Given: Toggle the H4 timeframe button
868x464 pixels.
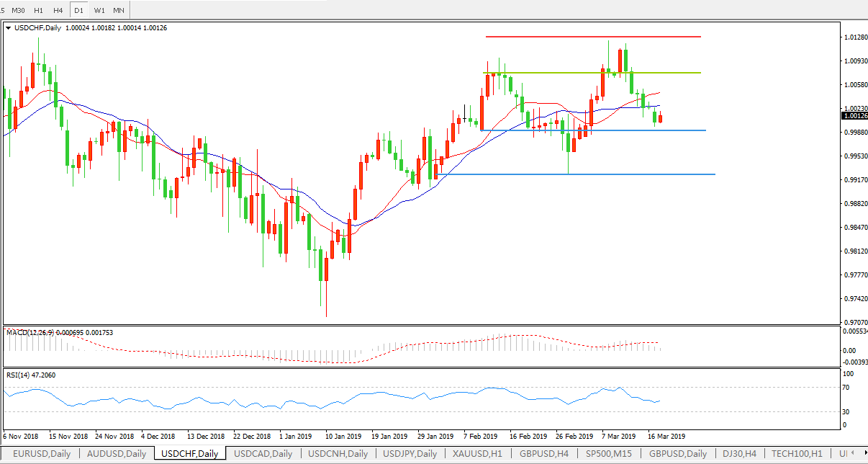Looking at the screenshot, I should coord(58,11).
